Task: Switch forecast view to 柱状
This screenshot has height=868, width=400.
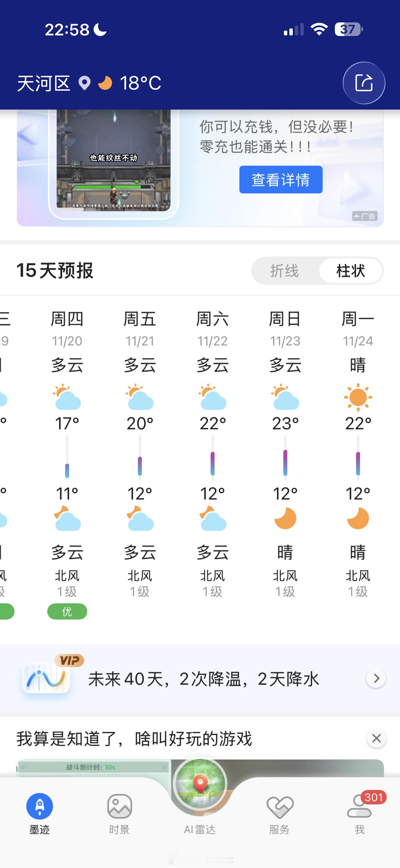Action: pos(350,271)
